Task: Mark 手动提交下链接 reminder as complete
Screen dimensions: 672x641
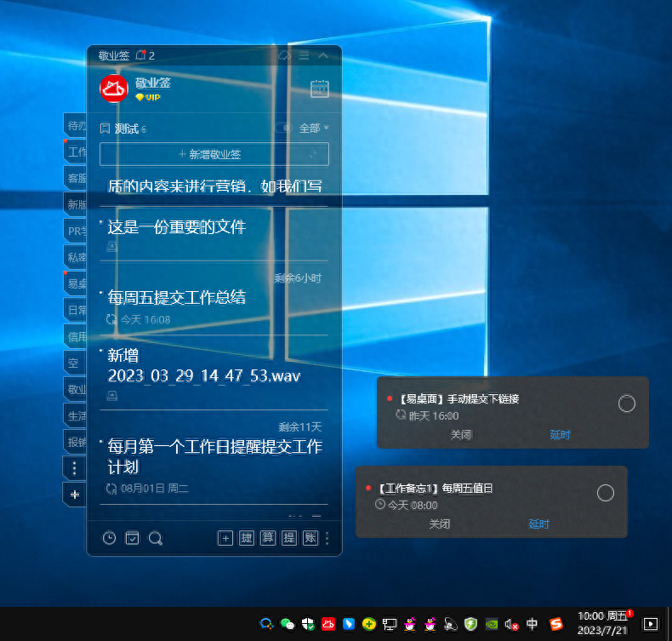Action: point(626,403)
